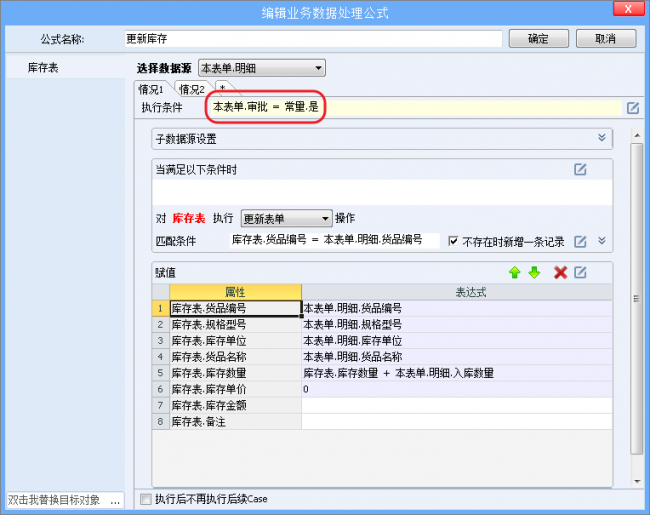The width and height of the screenshot is (650, 515).
Task: Click the 匹配条件 expression field
Action: [334, 240]
